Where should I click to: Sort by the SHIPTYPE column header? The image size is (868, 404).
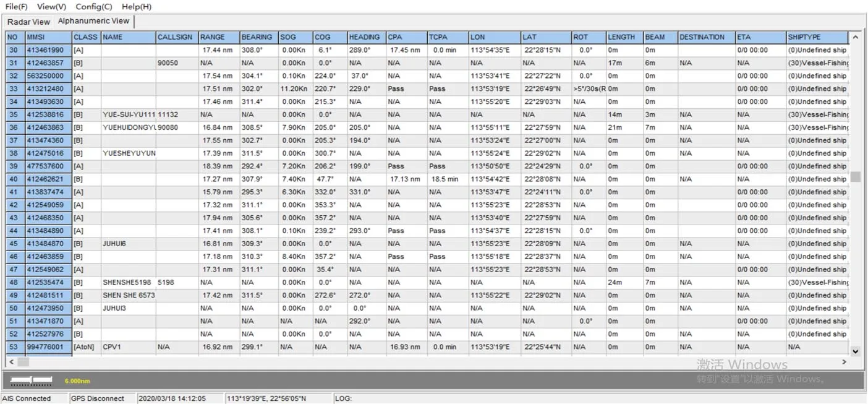(816, 37)
